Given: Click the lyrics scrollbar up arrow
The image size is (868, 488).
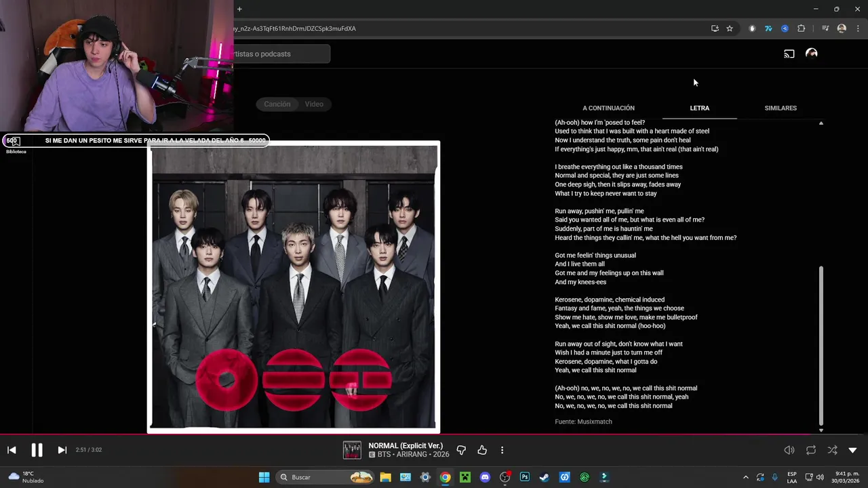Looking at the screenshot, I should tap(821, 123).
